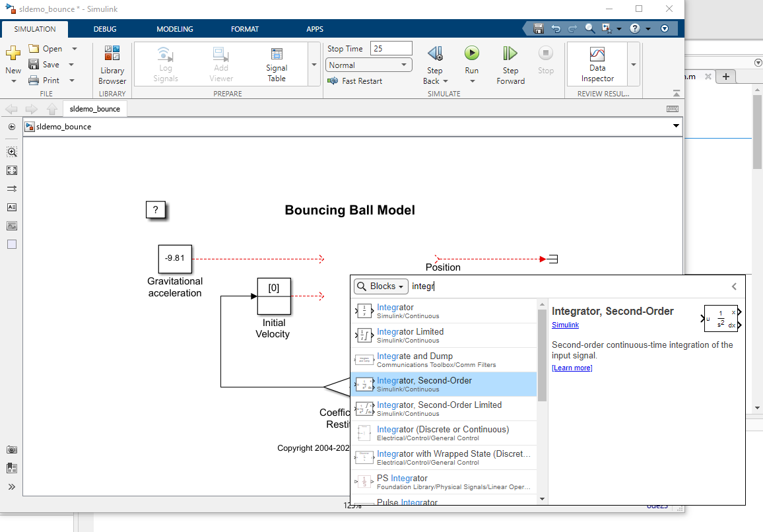Click the down arrow of the search results scrollbar
This screenshot has height=532, width=763.
[x=542, y=499]
